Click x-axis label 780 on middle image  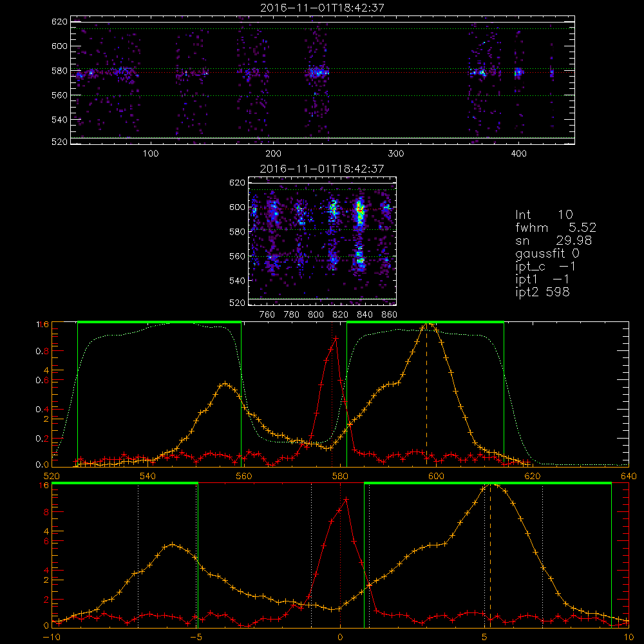292,315
